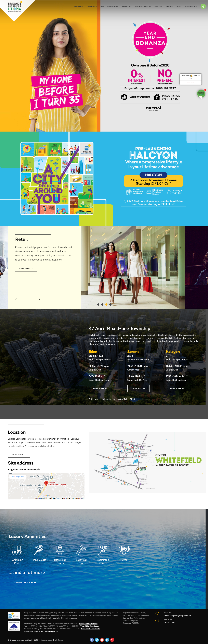
Task: Open the YouTube social icon in footer
Action: tap(102, 640)
